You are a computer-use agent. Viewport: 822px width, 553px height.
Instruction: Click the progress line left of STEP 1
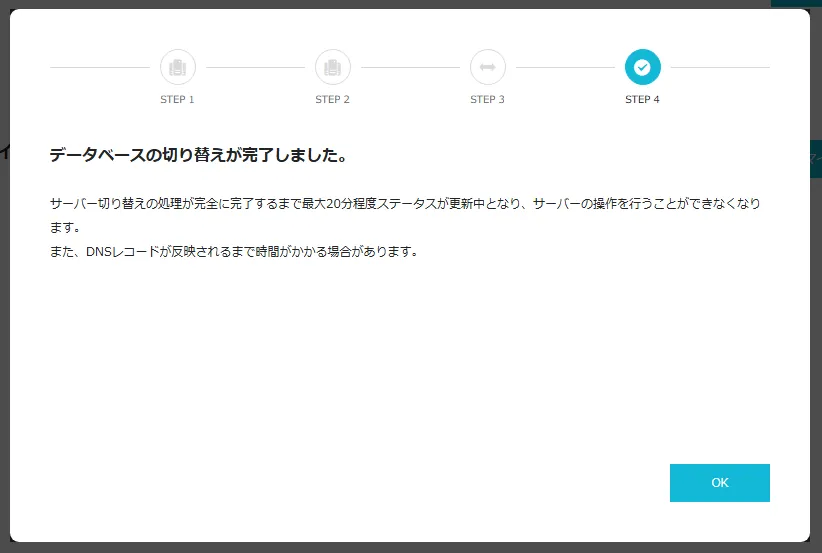pos(100,67)
